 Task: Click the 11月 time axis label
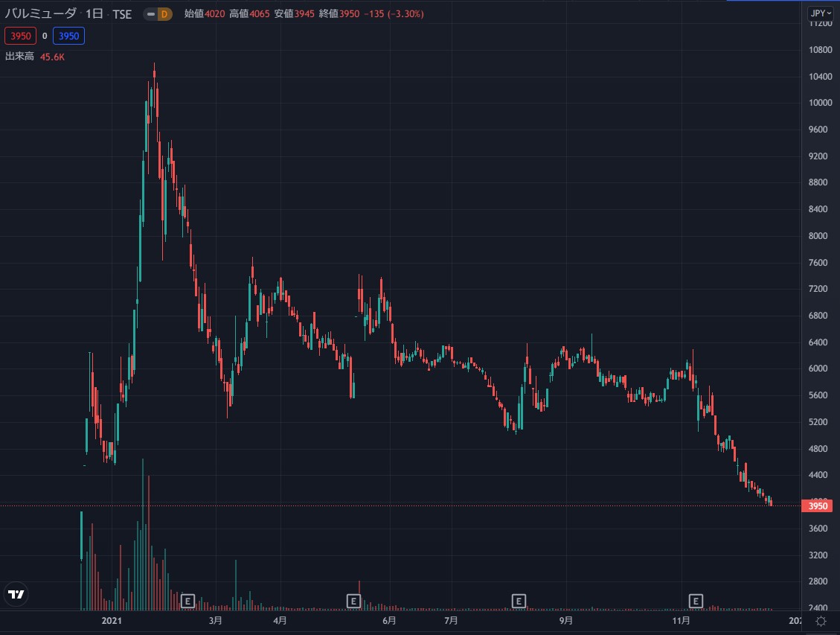[x=681, y=621]
